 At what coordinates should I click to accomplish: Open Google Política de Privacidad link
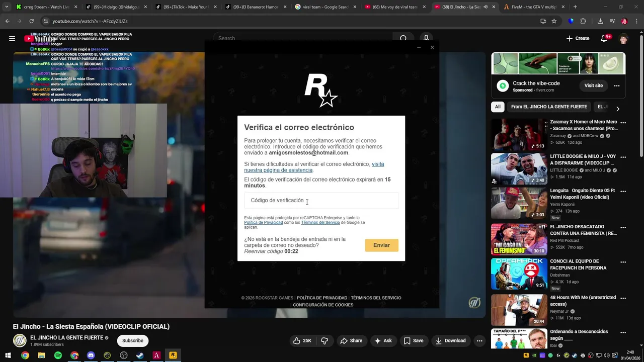click(263, 222)
